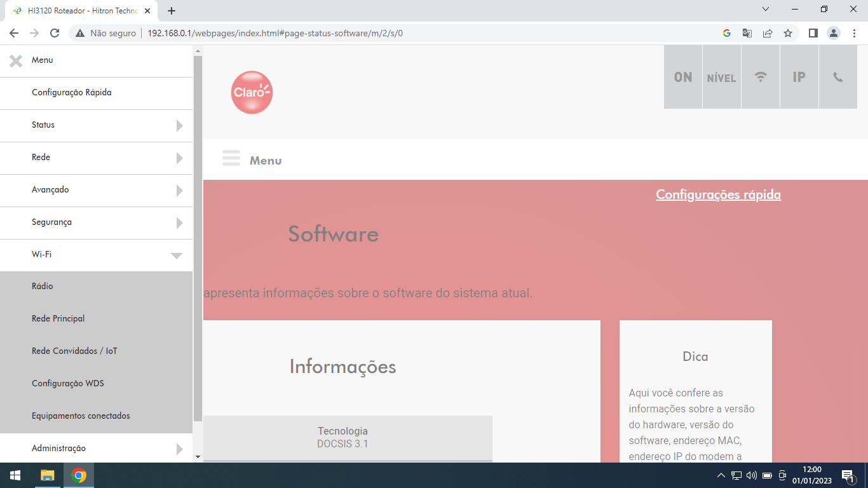Click the Google icon in the address bar
The height and width of the screenshot is (488, 868).
coord(727,33)
